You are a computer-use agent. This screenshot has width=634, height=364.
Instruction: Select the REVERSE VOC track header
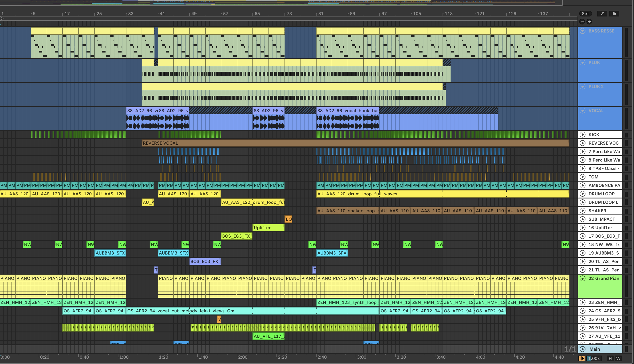tap(603, 143)
